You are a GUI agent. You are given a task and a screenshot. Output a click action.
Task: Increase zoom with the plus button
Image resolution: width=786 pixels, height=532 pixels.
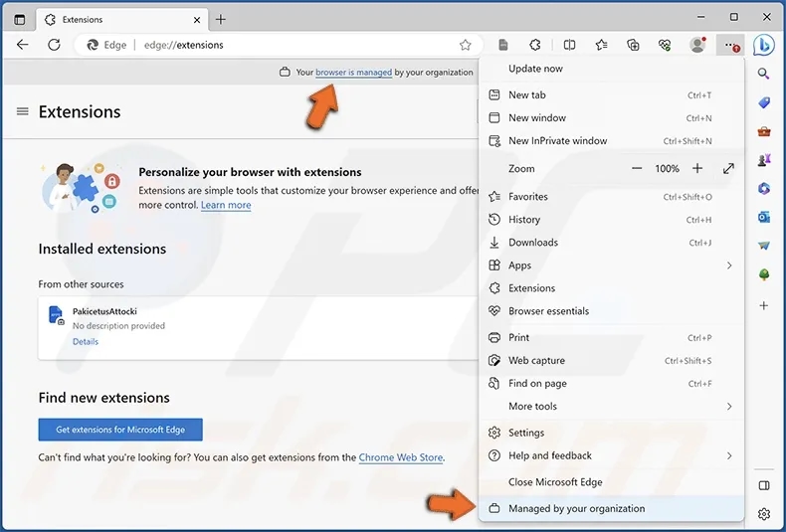(697, 169)
